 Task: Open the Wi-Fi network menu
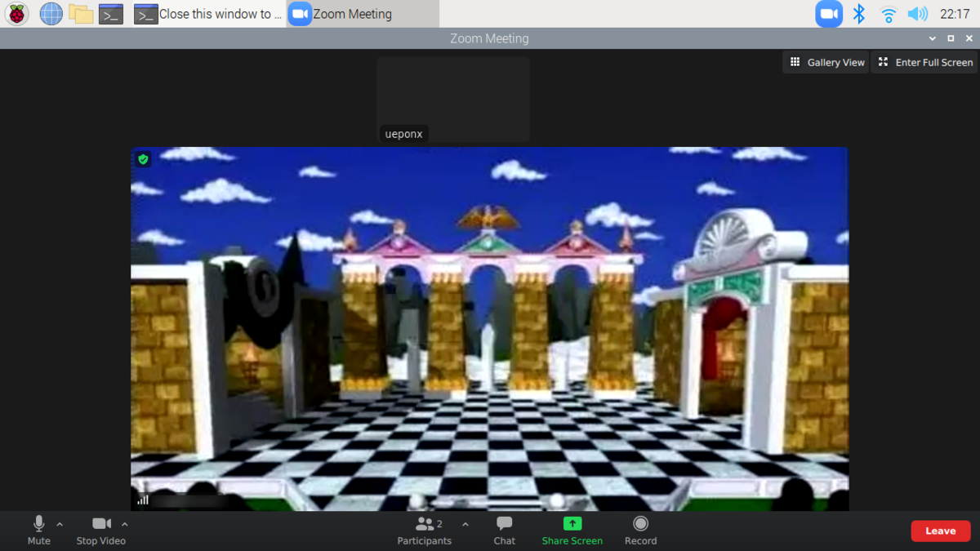click(x=889, y=14)
